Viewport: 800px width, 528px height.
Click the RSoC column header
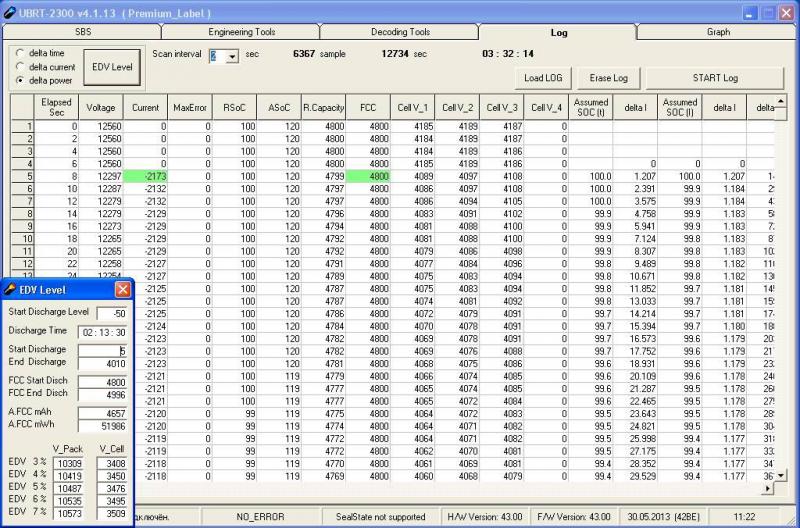point(235,108)
